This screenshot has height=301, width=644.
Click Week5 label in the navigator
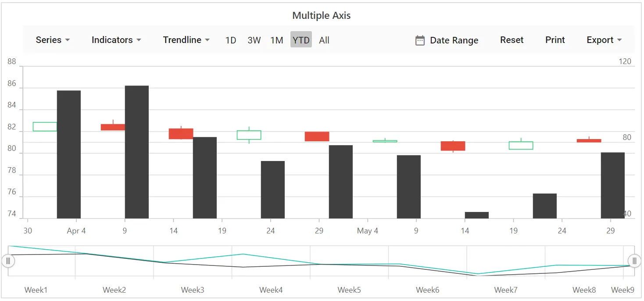(349, 290)
